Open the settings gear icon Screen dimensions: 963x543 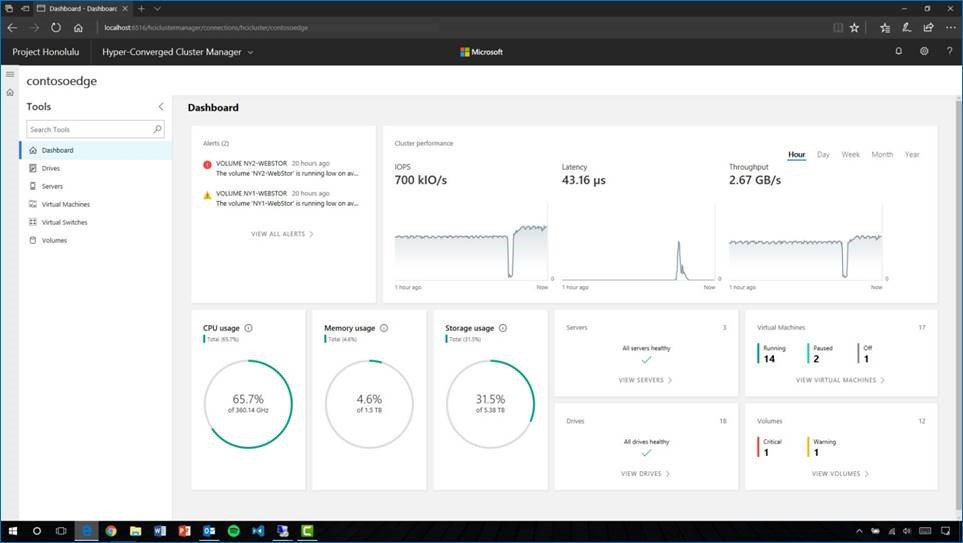point(924,52)
